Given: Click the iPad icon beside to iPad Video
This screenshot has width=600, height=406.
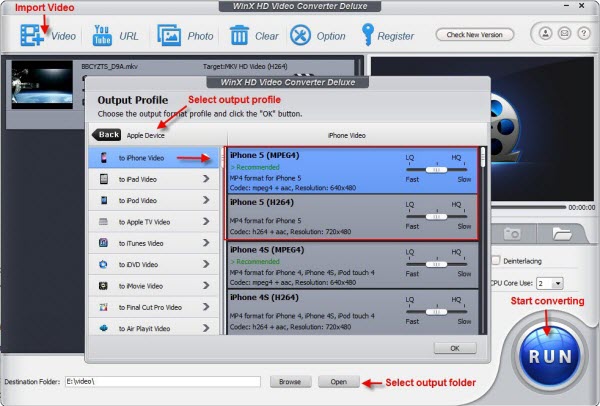Looking at the screenshot, I should tap(104, 179).
